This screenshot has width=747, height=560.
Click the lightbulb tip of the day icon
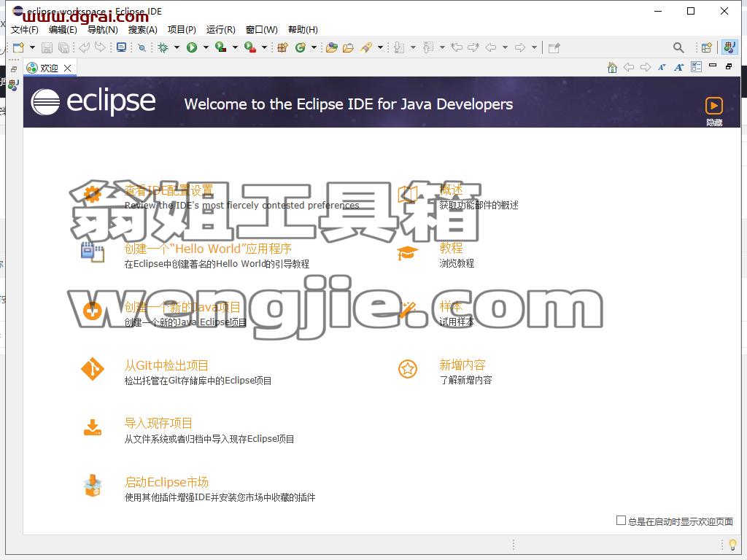click(732, 544)
